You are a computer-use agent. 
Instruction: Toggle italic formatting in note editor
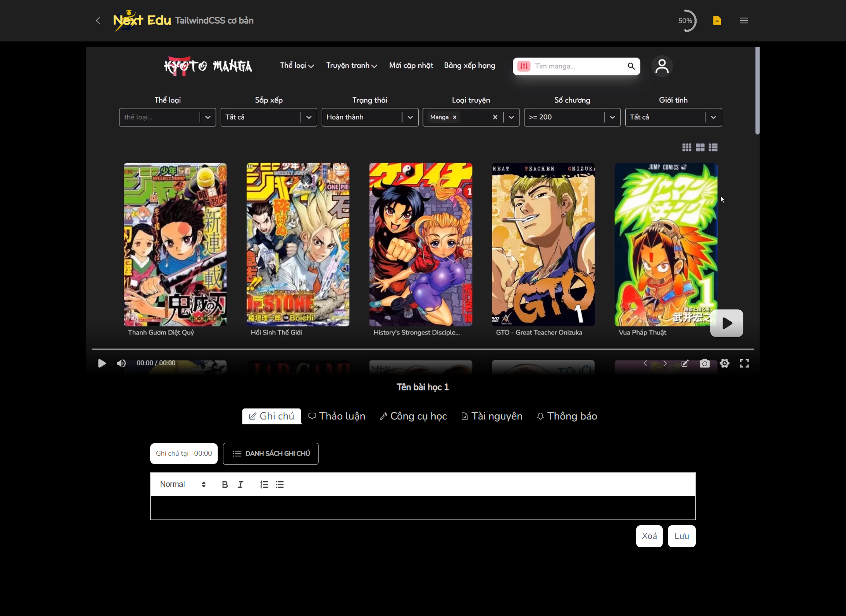point(241,484)
